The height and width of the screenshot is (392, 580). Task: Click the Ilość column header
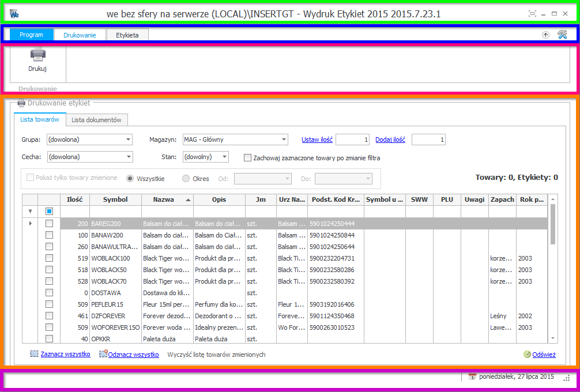(x=75, y=199)
